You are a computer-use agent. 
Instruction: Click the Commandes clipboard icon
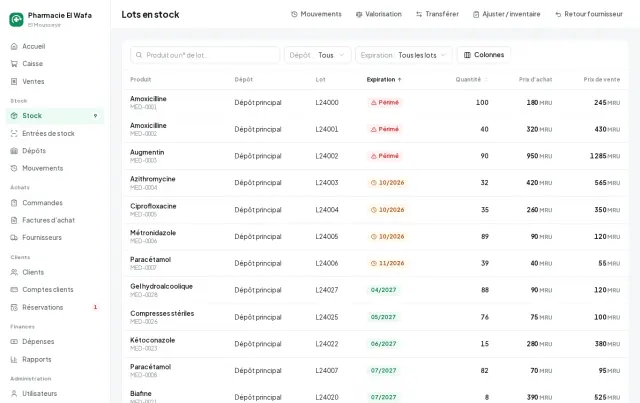pyautogui.click(x=14, y=203)
